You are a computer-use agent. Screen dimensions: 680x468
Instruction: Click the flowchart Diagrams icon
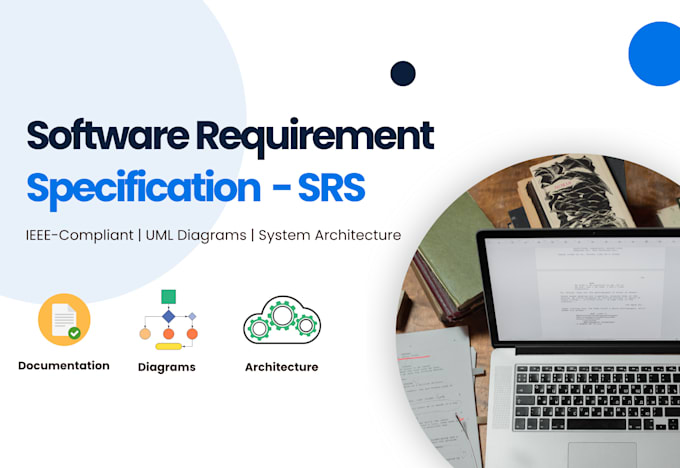point(168,320)
